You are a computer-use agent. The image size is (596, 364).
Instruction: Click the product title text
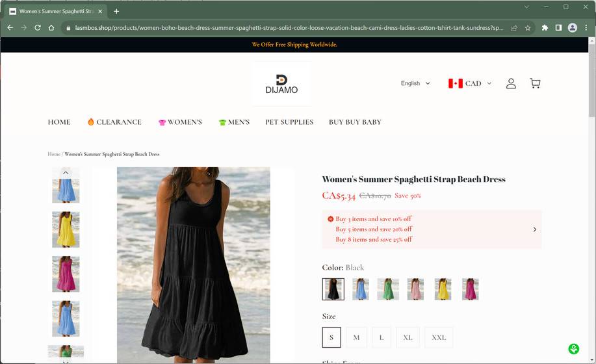coord(413,179)
